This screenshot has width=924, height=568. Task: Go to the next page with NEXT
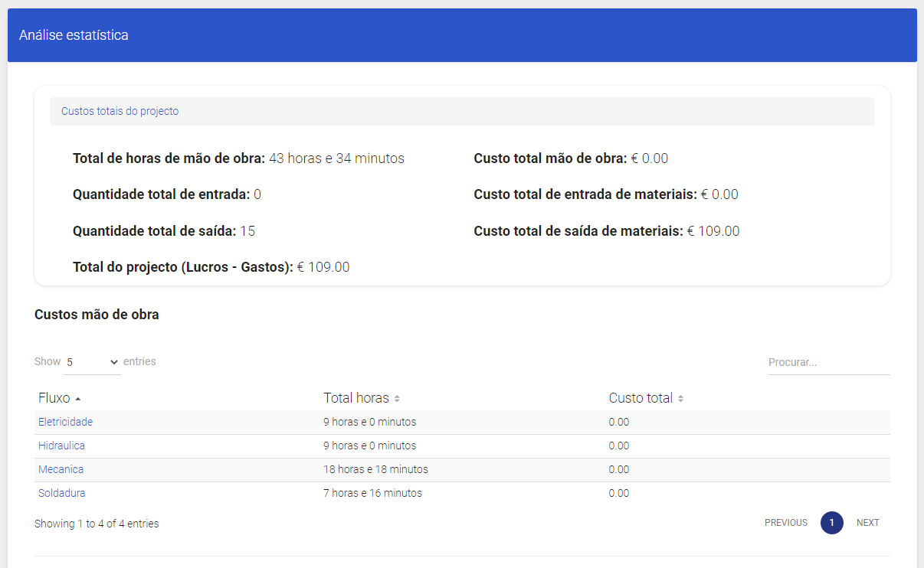point(867,523)
